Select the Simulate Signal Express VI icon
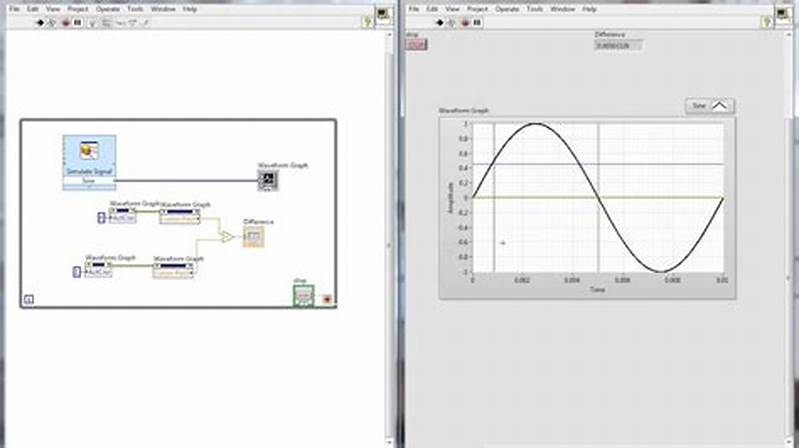Viewport: 800px width, 448px height. [x=89, y=151]
